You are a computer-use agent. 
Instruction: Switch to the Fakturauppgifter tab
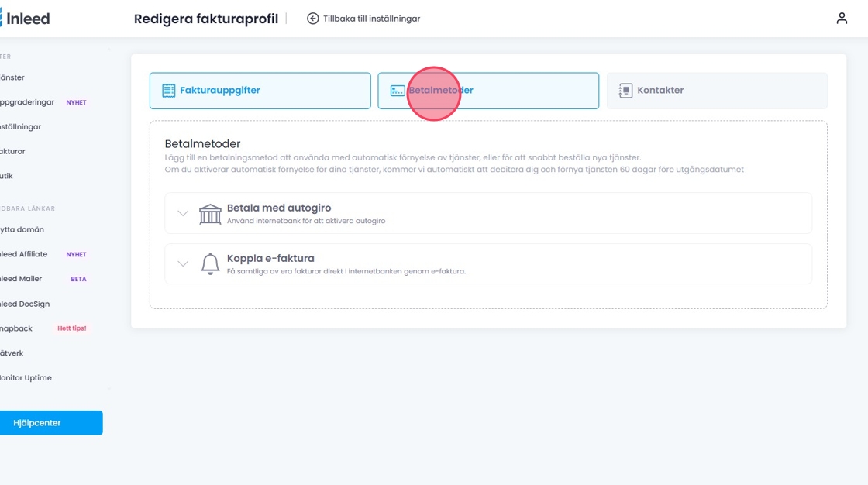click(260, 91)
